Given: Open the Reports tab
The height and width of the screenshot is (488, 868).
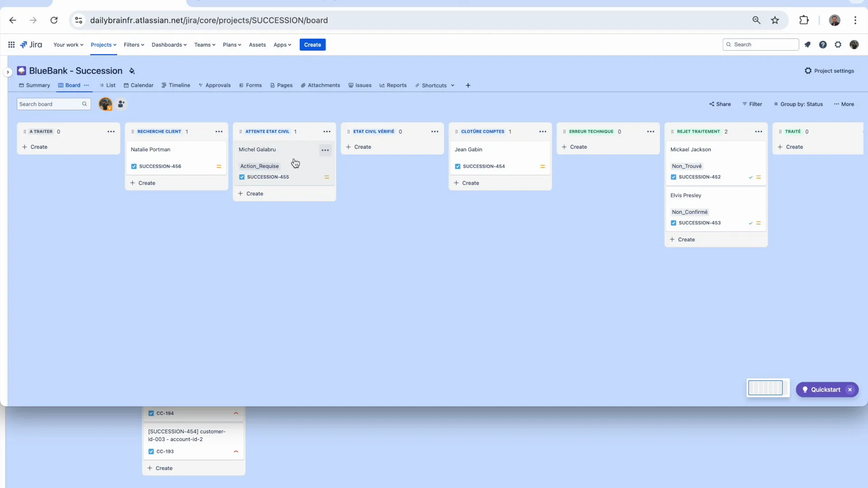Looking at the screenshot, I should 393,85.
